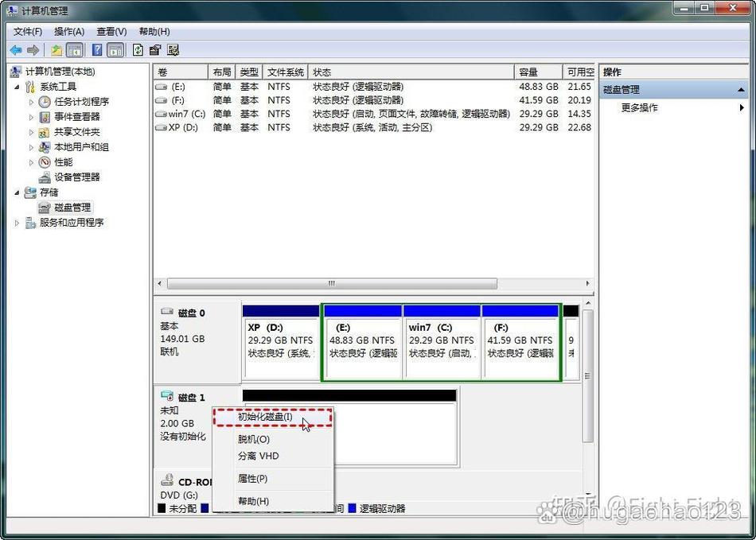This screenshot has height=540, width=756.
Task: Toggle the Show/Hide Action Pane icon
Action: [115, 49]
